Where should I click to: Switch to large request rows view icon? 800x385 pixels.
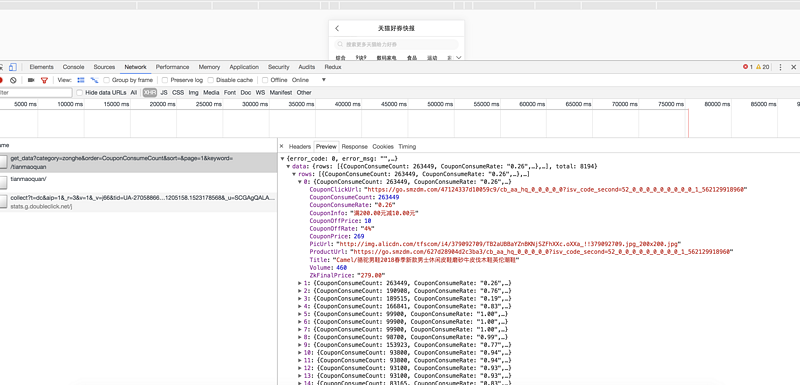point(81,80)
